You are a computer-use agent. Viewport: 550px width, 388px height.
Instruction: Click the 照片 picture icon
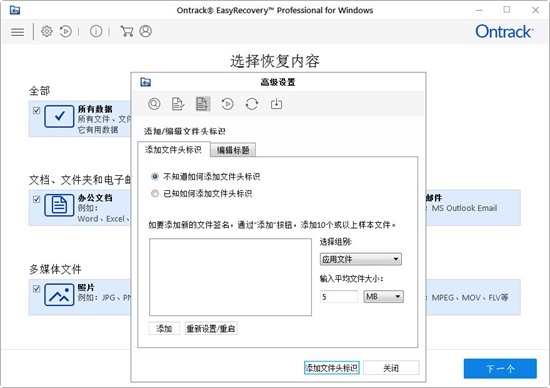click(59, 295)
